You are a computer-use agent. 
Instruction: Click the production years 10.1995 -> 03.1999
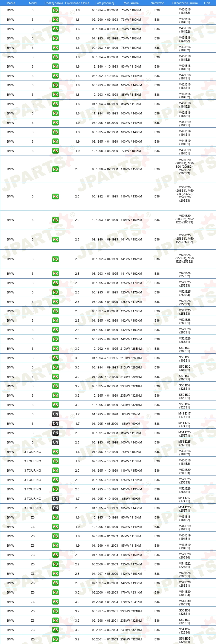pos(105,527)
